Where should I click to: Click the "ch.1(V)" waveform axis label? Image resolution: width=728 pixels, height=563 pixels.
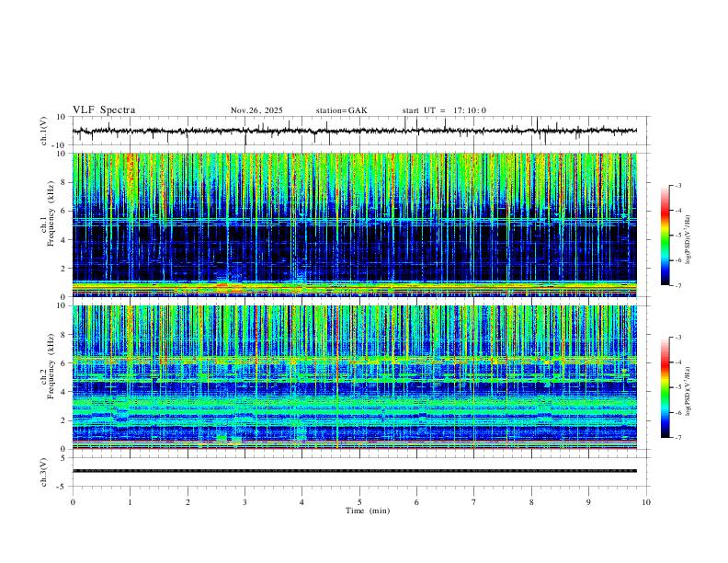[x=44, y=131]
